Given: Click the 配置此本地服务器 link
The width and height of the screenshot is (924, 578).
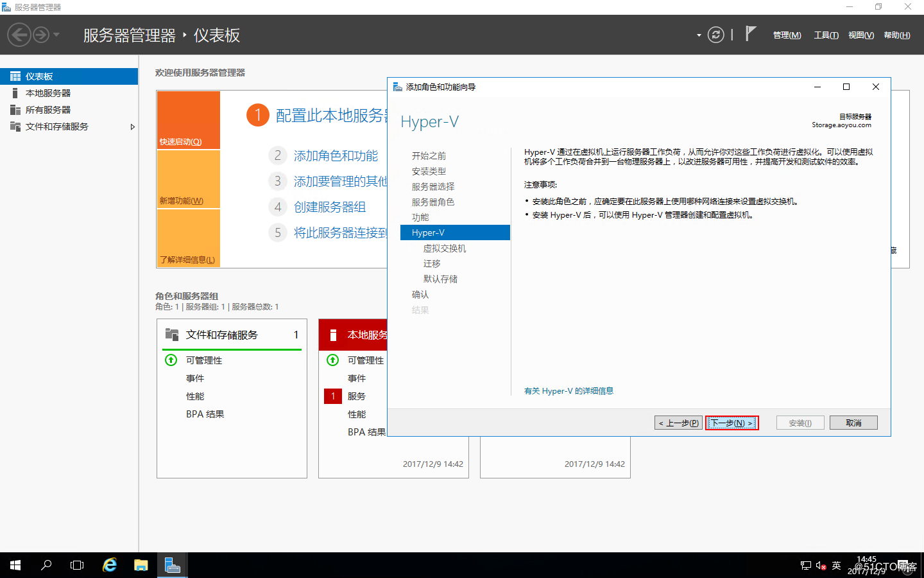Looking at the screenshot, I should pyautogui.click(x=331, y=116).
